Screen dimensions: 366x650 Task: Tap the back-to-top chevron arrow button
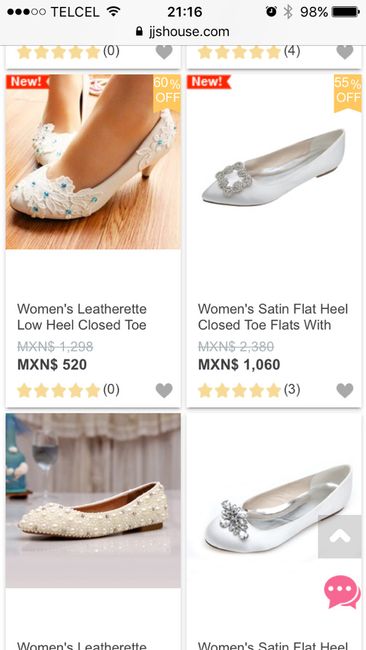pyautogui.click(x=340, y=536)
